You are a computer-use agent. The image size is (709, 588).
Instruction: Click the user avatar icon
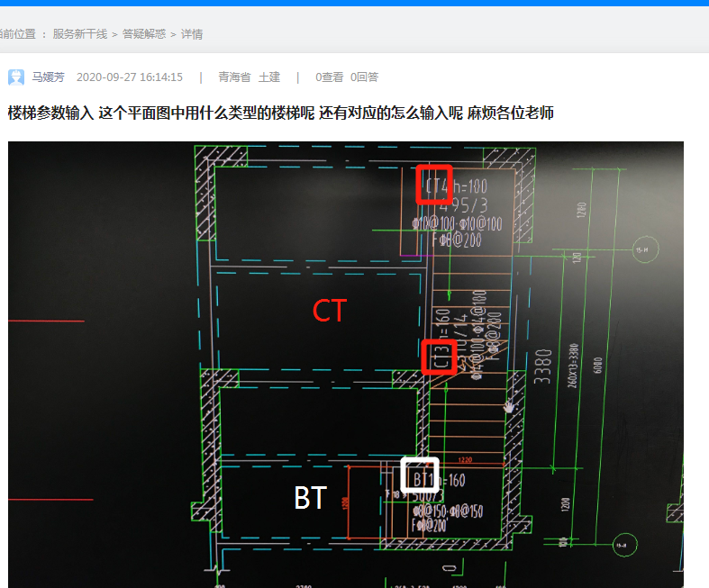click(16, 77)
